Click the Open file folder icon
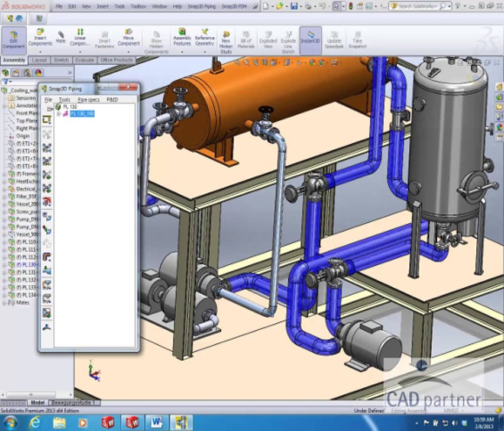The height and width of the screenshot is (431, 504). (280, 6)
